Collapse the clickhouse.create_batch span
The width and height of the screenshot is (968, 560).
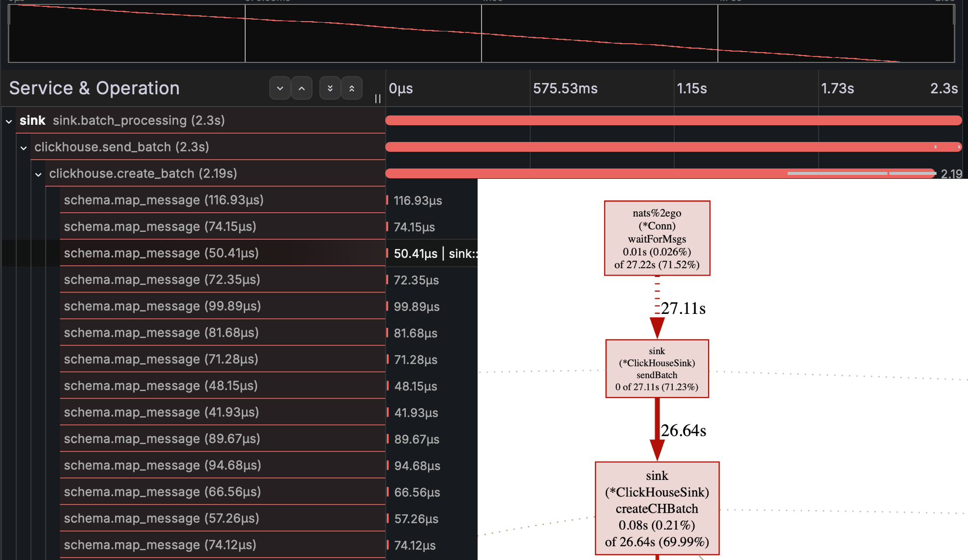click(x=38, y=174)
